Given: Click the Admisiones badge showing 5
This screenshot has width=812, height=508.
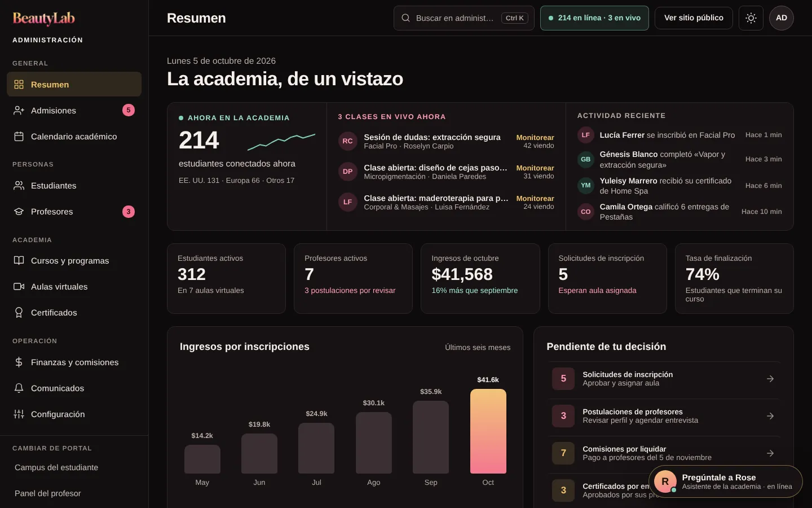Looking at the screenshot, I should [x=129, y=110].
